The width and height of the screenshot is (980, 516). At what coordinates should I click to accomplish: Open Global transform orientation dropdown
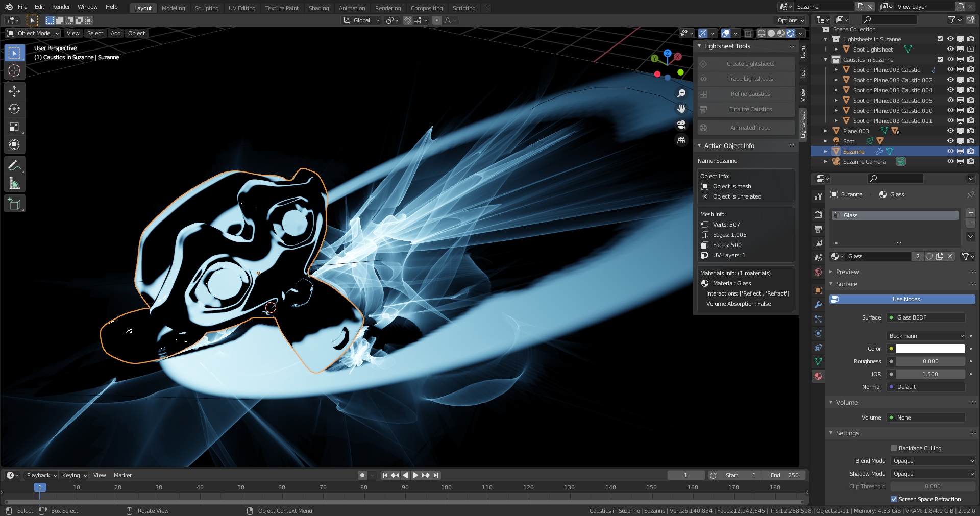click(361, 20)
